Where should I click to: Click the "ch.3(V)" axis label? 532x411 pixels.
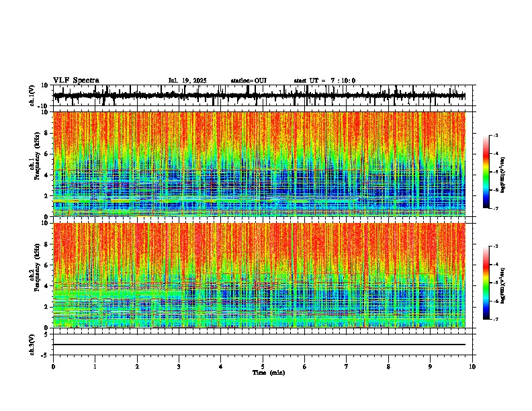point(32,345)
